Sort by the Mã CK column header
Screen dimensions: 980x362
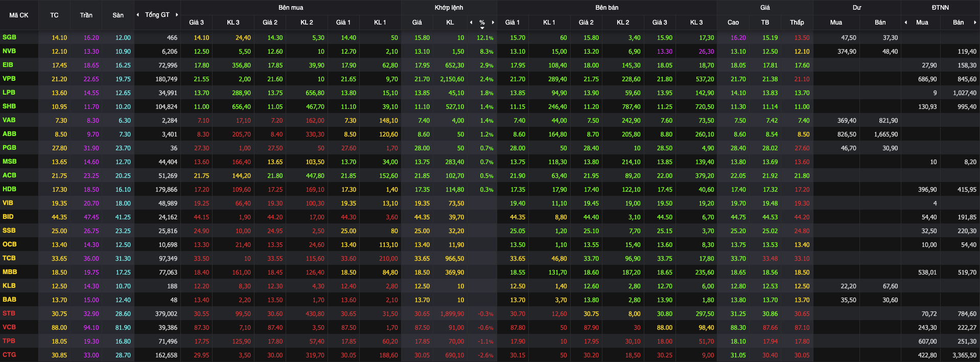(19, 15)
